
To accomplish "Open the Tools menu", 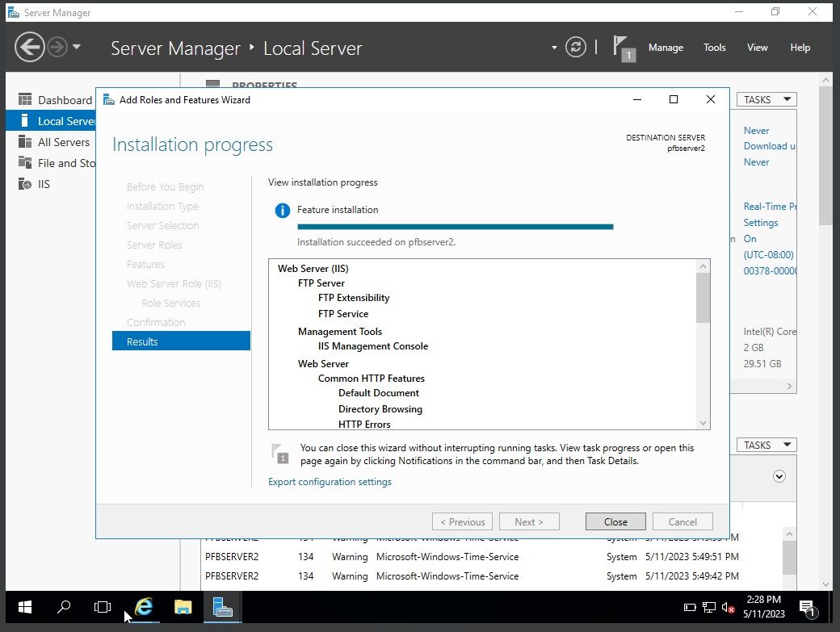I will [714, 47].
